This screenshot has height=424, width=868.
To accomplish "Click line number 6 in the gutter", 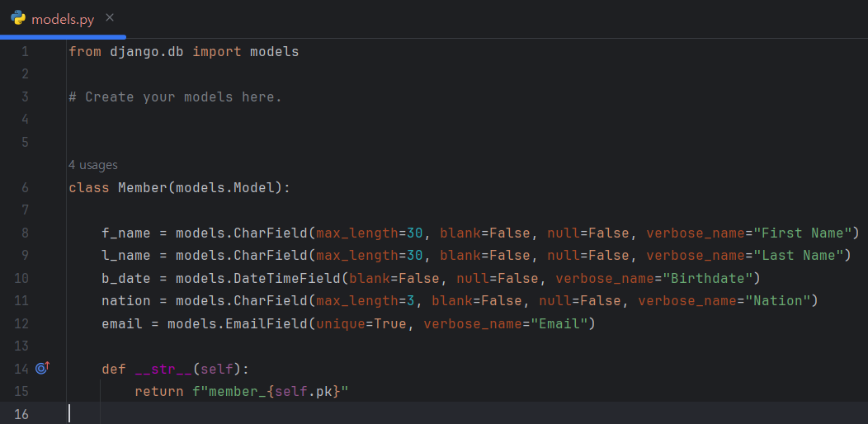I will [x=24, y=187].
